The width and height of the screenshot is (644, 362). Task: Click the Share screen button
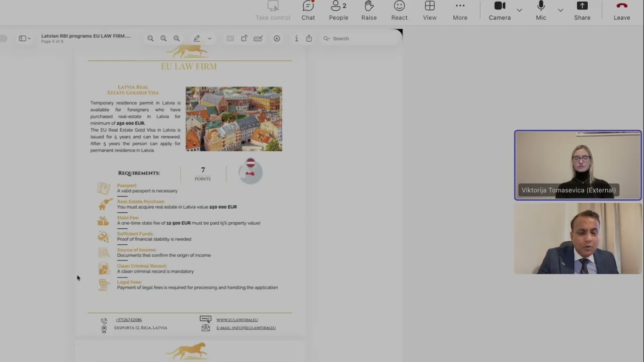click(582, 11)
